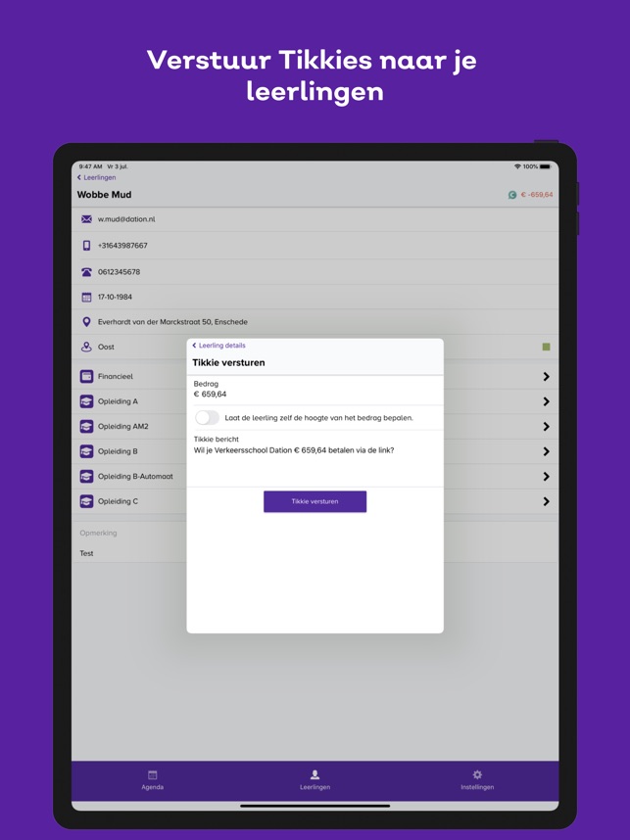The width and height of the screenshot is (630, 840).
Task: Tap the Opleiding B graduation icon
Action: pos(86,451)
